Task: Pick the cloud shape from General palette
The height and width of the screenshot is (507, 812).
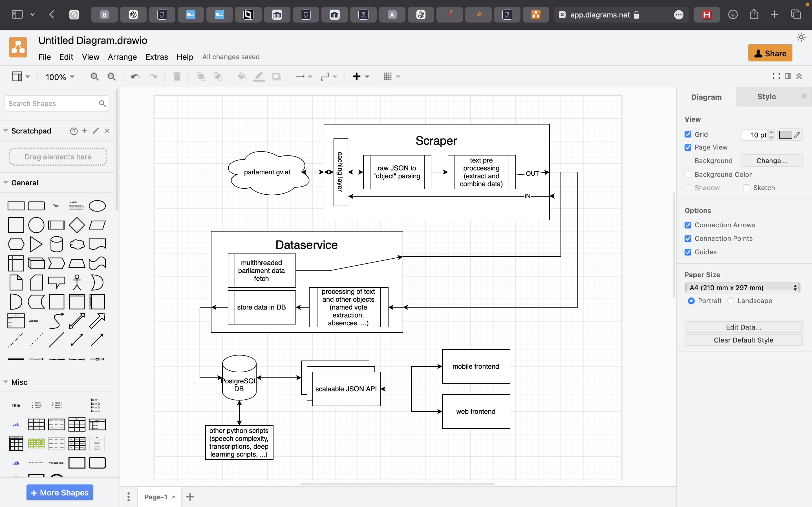Action: [77, 244]
